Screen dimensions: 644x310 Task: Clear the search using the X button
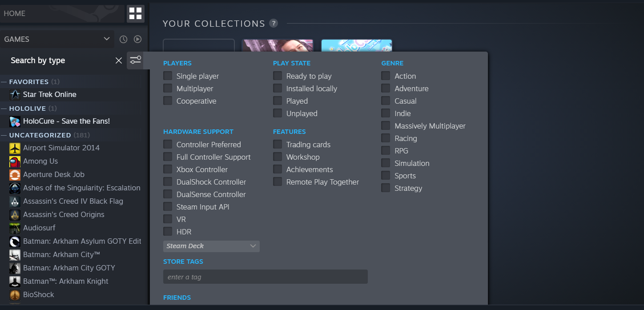pyautogui.click(x=118, y=60)
